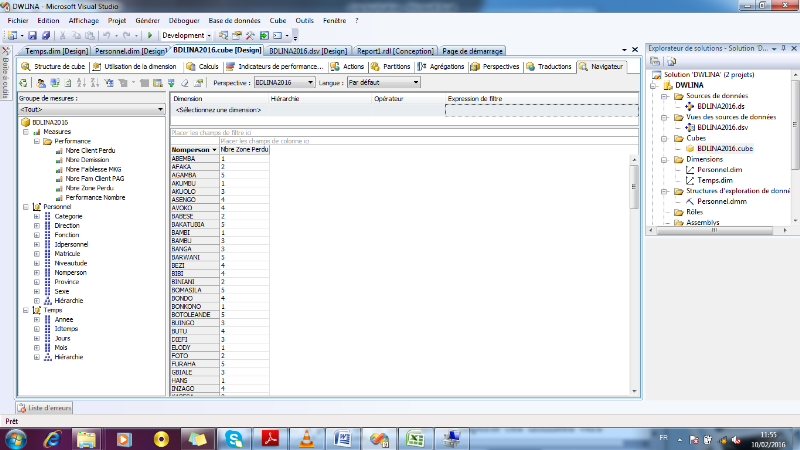Switch to the Perspectives tab
Viewport: 800px width, 450px height.
[x=494, y=67]
